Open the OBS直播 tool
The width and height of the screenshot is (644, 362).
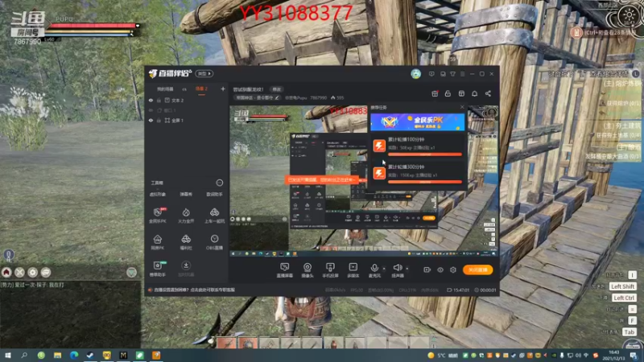click(214, 242)
